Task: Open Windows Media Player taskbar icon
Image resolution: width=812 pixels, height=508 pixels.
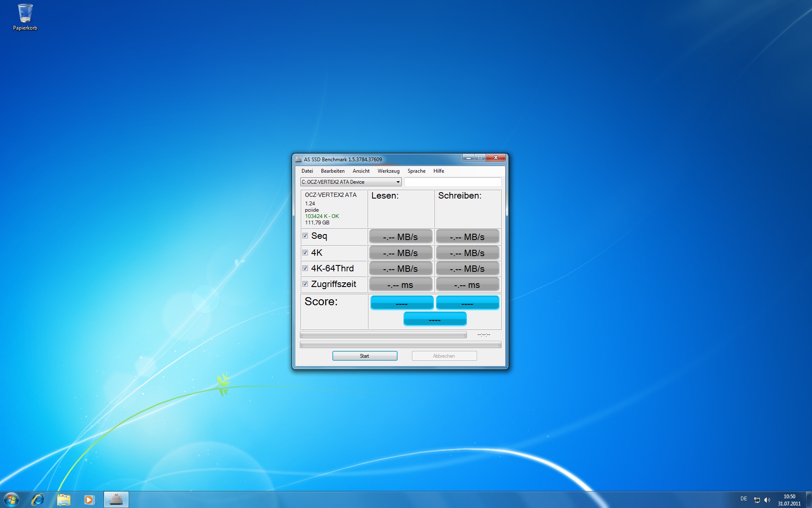Action: coord(89,500)
